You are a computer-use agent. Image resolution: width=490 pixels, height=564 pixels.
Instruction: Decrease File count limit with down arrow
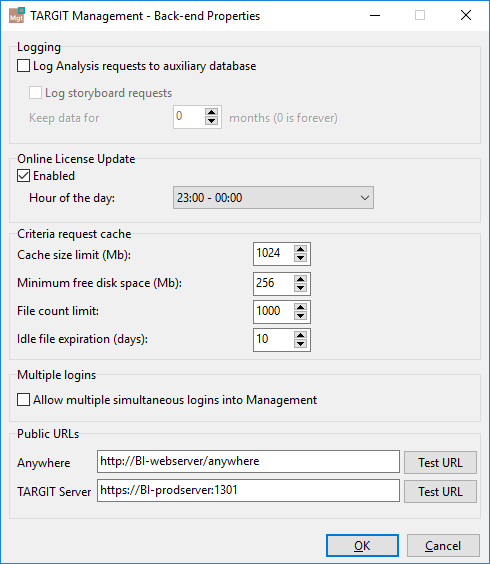point(300,316)
